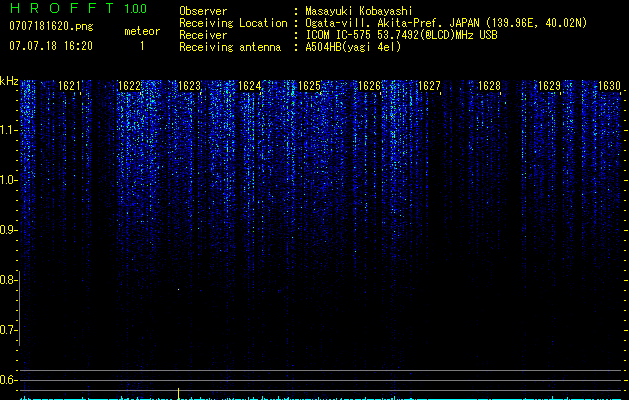
Task: Click the gray vertical range bar beside 0.8 kHz
Action: pyautogui.click(x=19, y=308)
